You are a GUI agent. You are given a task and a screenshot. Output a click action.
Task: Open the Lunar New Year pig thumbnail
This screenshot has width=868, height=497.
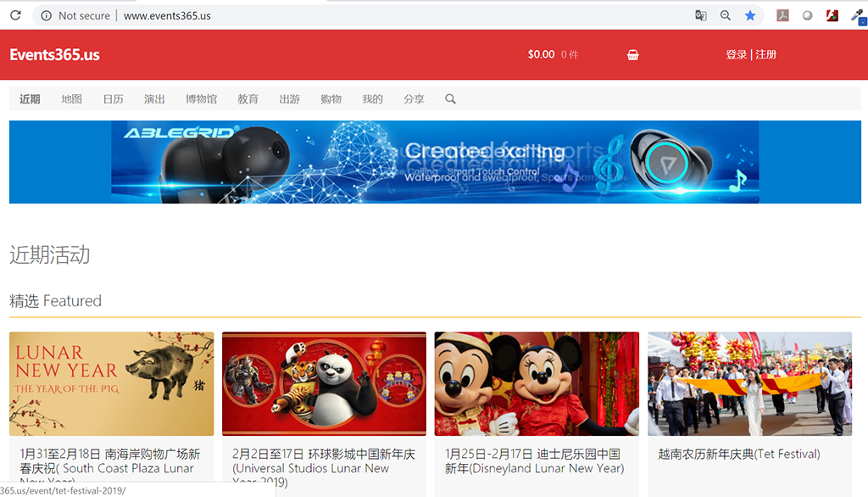(x=111, y=384)
